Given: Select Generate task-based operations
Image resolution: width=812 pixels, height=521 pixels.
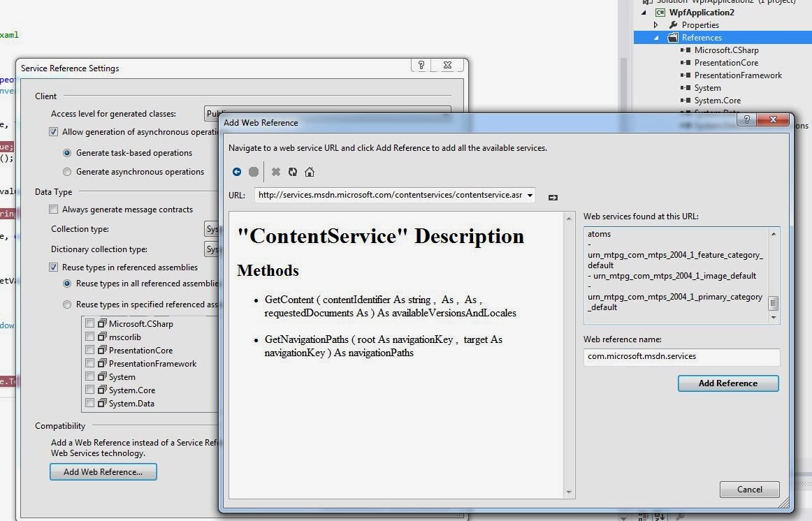Looking at the screenshot, I should pyautogui.click(x=67, y=153).
